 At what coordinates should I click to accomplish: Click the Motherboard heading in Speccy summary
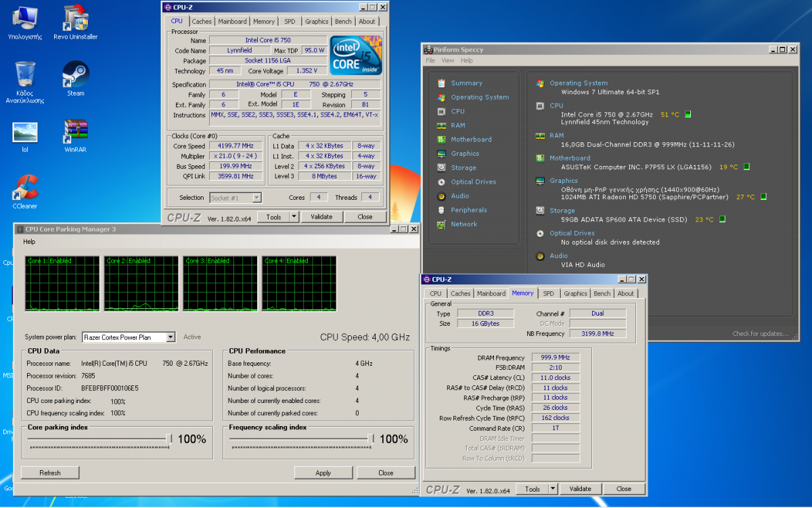pyautogui.click(x=570, y=158)
